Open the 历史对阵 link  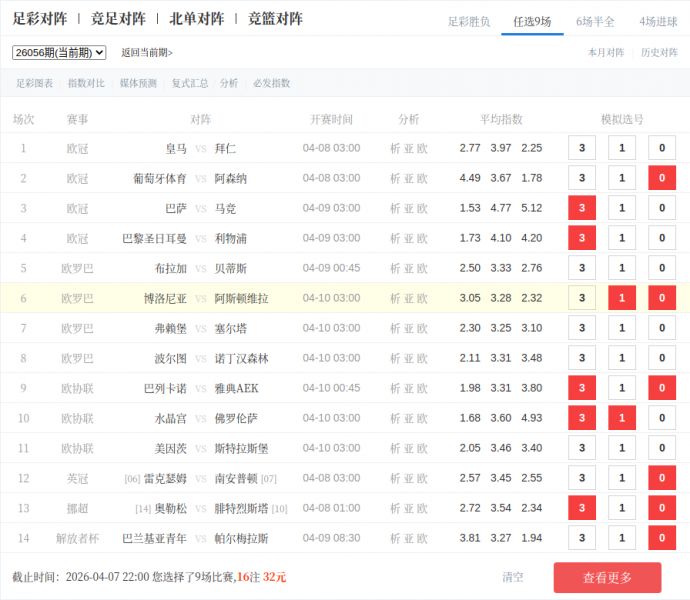[x=659, y=53]
